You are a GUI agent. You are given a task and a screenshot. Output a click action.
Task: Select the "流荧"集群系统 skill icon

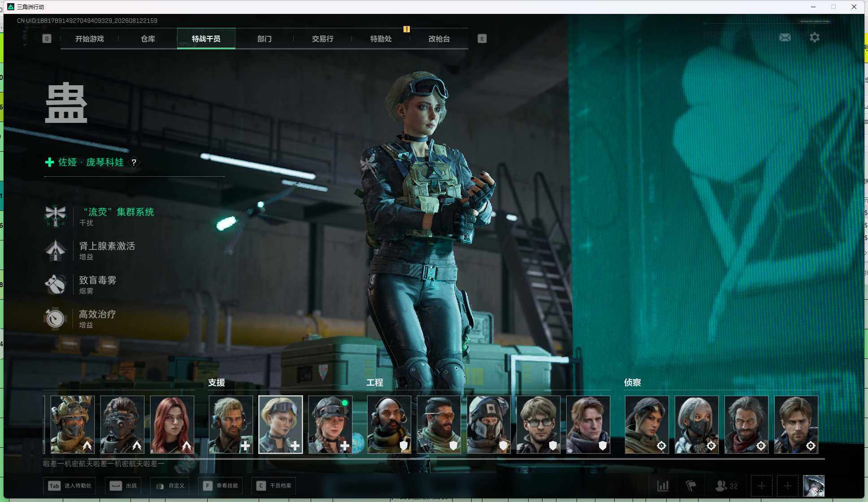[56, 216]
